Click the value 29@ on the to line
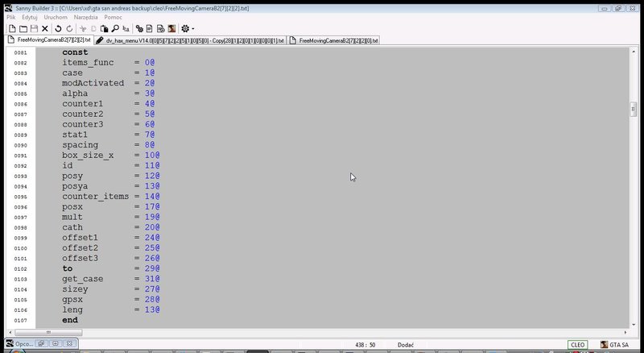Image resolution: width=644 pixels, height=353 pixels. (152, 268)
